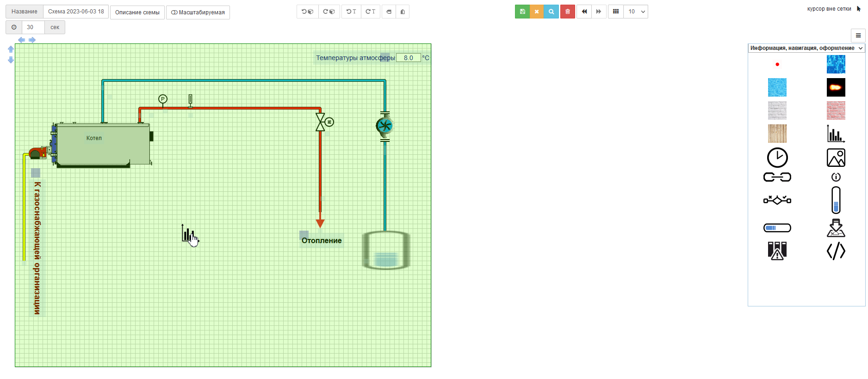868x379 pixels.
Task: Select the blue water texture swatch
Action: (x=777, y=87)
